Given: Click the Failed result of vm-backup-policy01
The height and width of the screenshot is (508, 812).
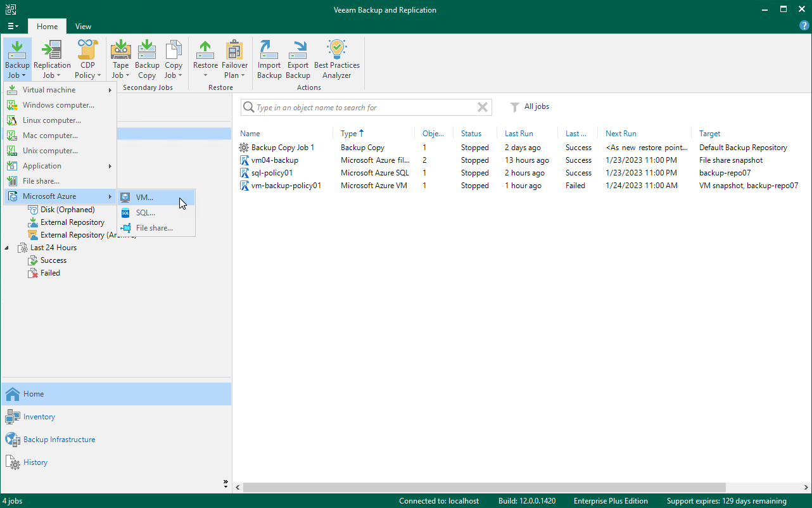Looking at the screenshot, I should [x=576, y=186].
